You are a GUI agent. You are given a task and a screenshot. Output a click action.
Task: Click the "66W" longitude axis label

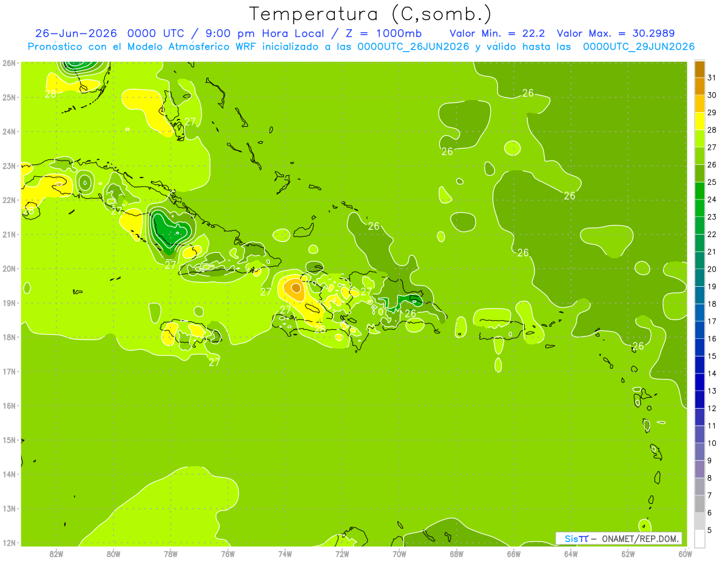click(513, 554)
